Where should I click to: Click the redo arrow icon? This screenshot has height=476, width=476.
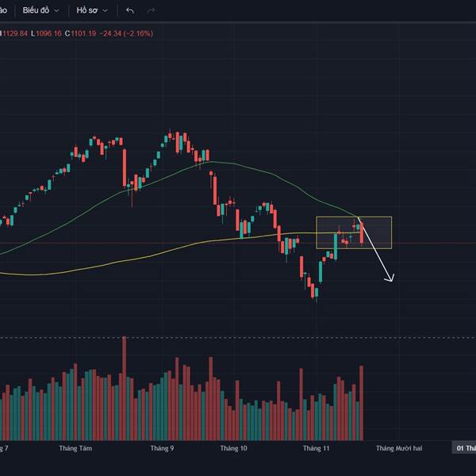151,10
